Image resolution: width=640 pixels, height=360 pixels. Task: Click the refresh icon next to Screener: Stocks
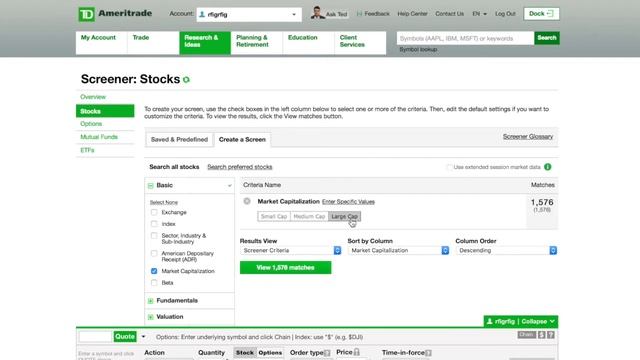pos(187,80)
